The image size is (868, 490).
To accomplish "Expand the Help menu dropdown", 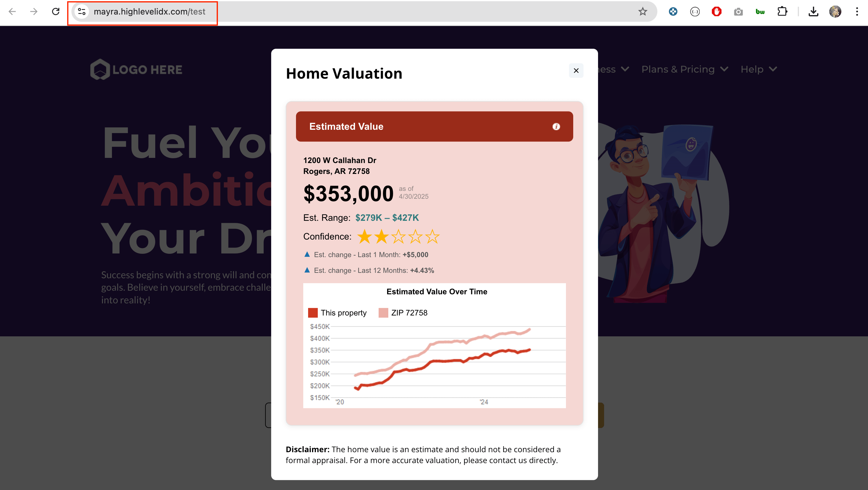I will pyautogui.click(x=758, y=69).
